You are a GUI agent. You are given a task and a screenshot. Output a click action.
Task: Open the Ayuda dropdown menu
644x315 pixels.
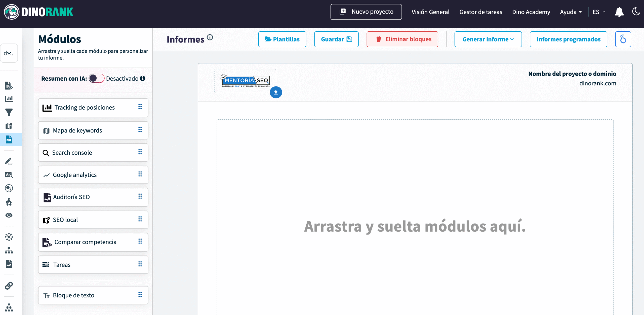coord(571,12)
